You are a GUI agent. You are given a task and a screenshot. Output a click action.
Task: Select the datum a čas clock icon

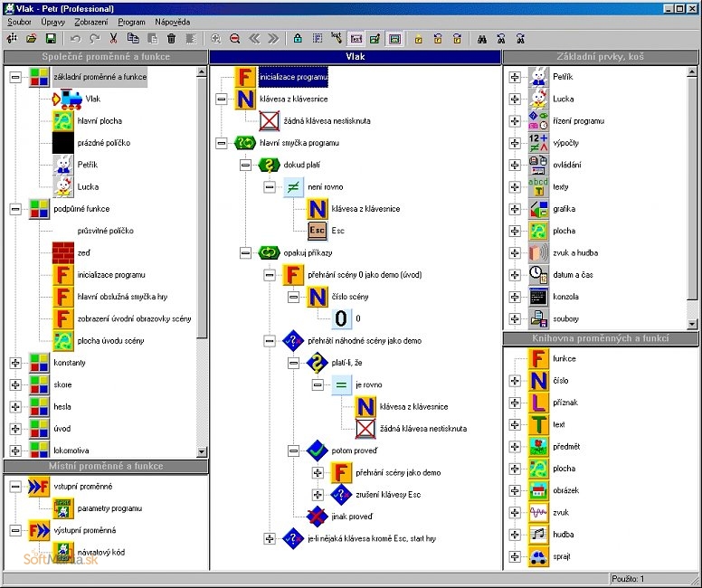(x=538, y=274)
